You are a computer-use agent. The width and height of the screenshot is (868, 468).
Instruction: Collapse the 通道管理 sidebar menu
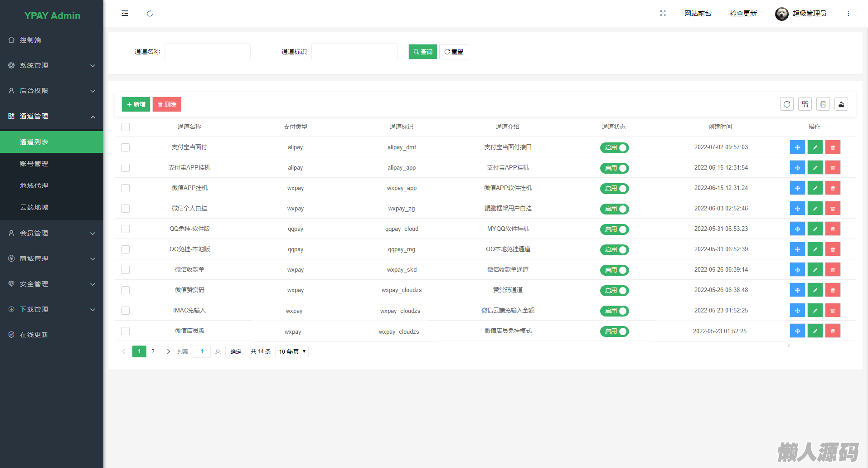click(x=52, y=116)
